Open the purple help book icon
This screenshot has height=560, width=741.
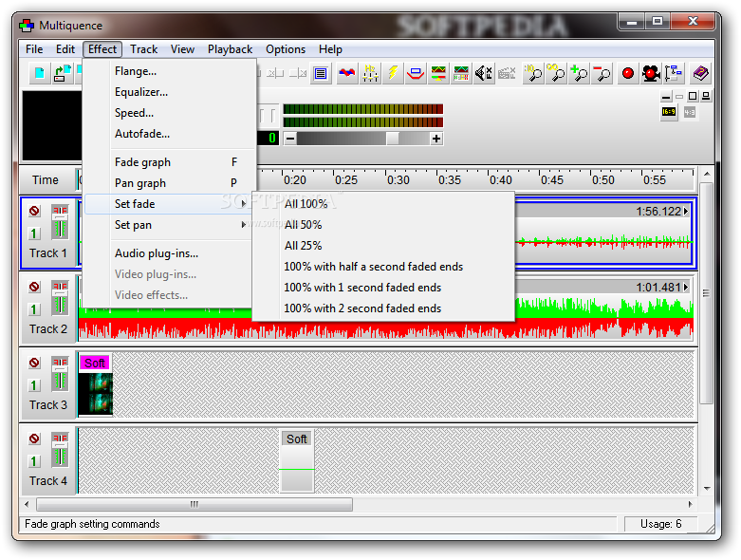(x=700, y=73)
